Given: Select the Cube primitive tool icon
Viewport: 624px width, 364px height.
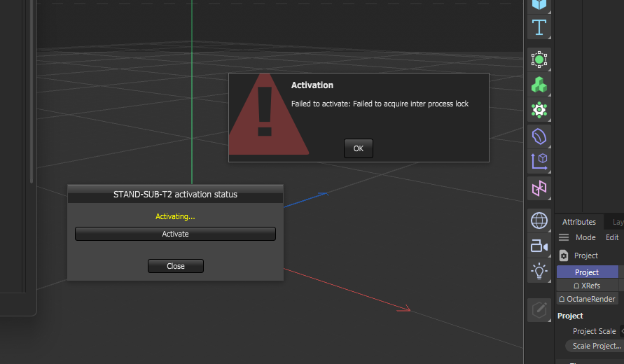Looking at the screenshot, I should pos(539,5).
